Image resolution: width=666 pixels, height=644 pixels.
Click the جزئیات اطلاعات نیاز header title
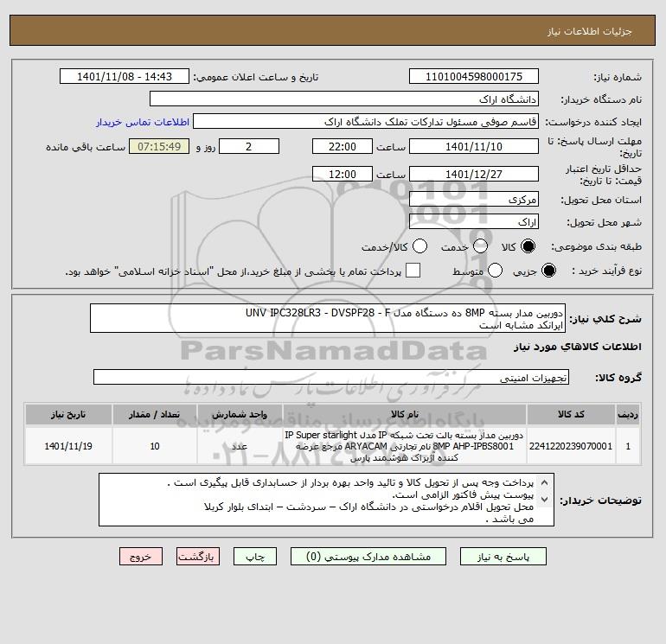point(590,31)
